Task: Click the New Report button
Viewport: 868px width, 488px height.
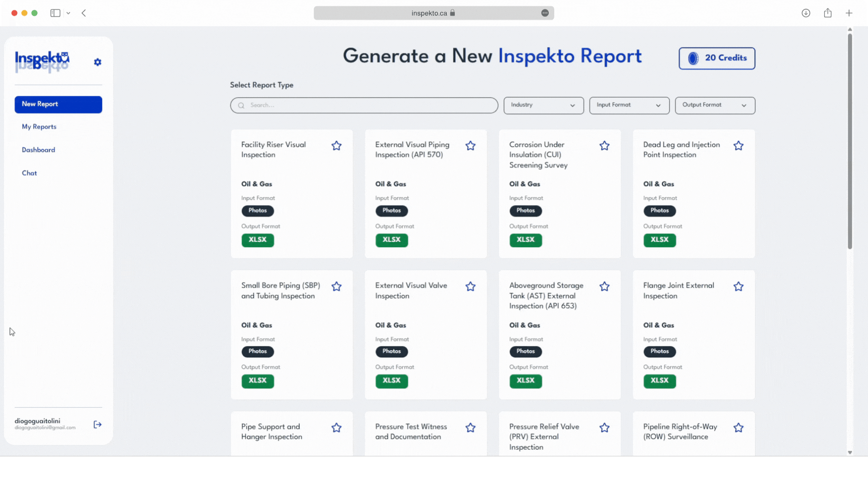Action: point(58,104)
